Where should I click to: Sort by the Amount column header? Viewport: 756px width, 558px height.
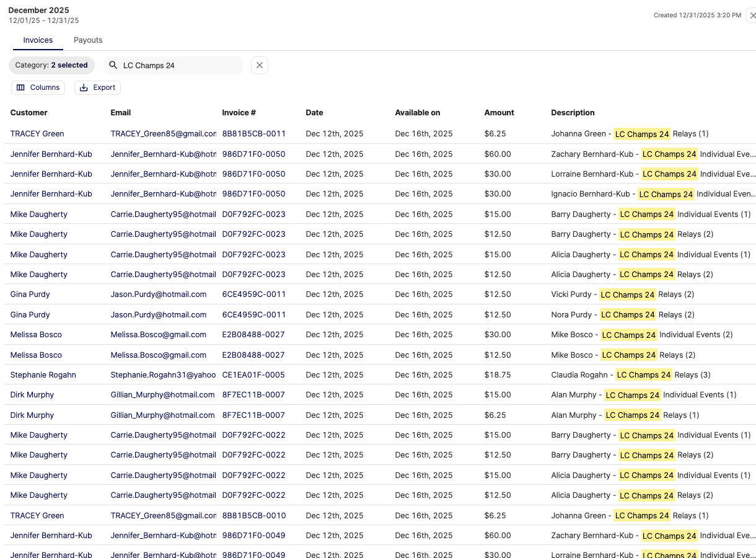[x=499, y=113]
